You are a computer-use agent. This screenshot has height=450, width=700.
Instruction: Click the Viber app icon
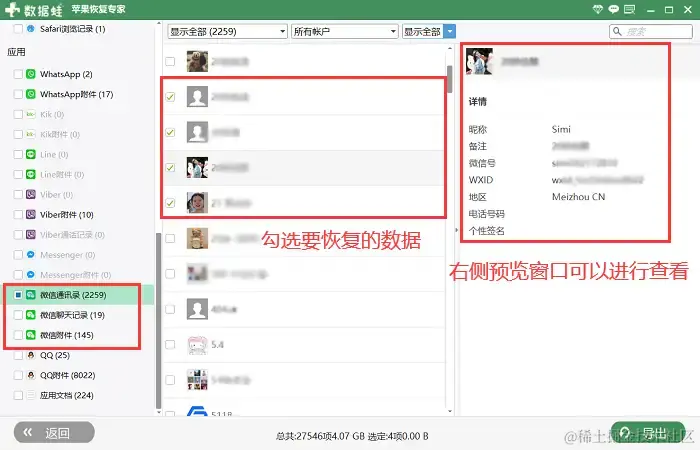30,195
